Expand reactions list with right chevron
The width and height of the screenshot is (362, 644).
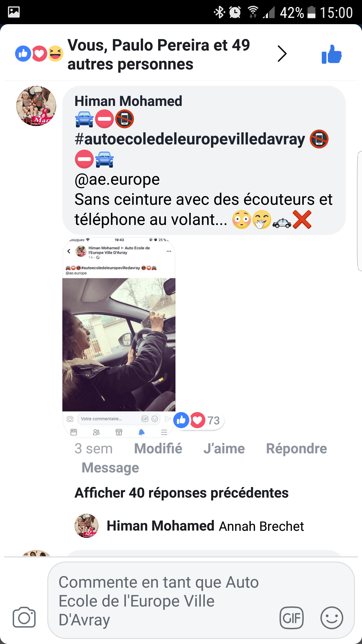282,54
